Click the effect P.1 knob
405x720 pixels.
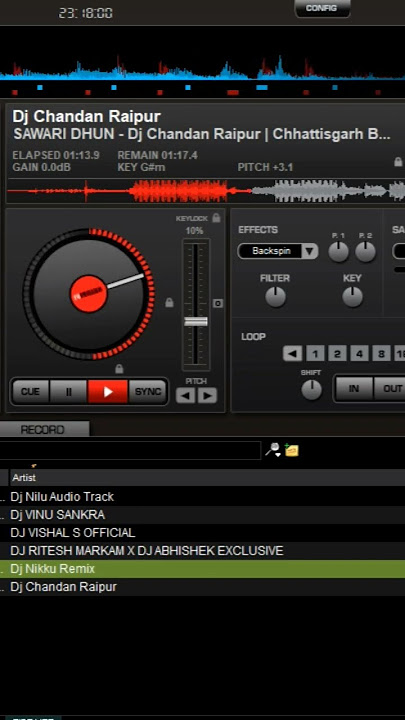tap(338, 252)
